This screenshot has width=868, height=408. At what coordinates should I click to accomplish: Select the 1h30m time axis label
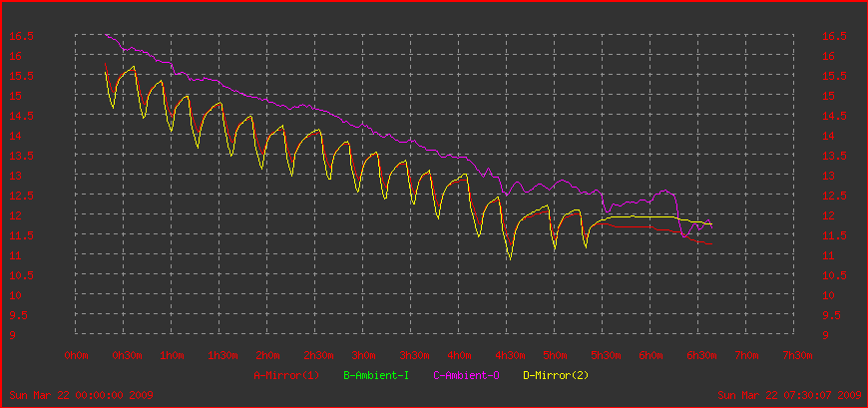coord(223,355)
